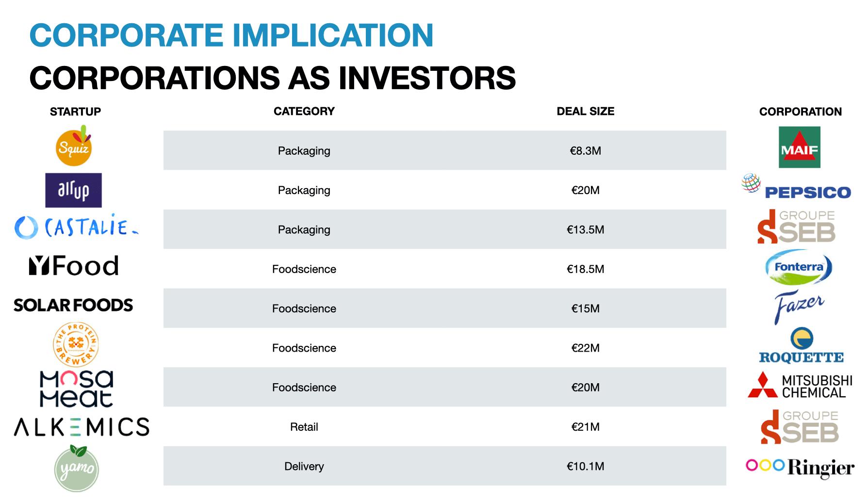The image size is (868, 502).
Task: Click the Mitsubishi Chemical logo
Action: click(800, 386)
